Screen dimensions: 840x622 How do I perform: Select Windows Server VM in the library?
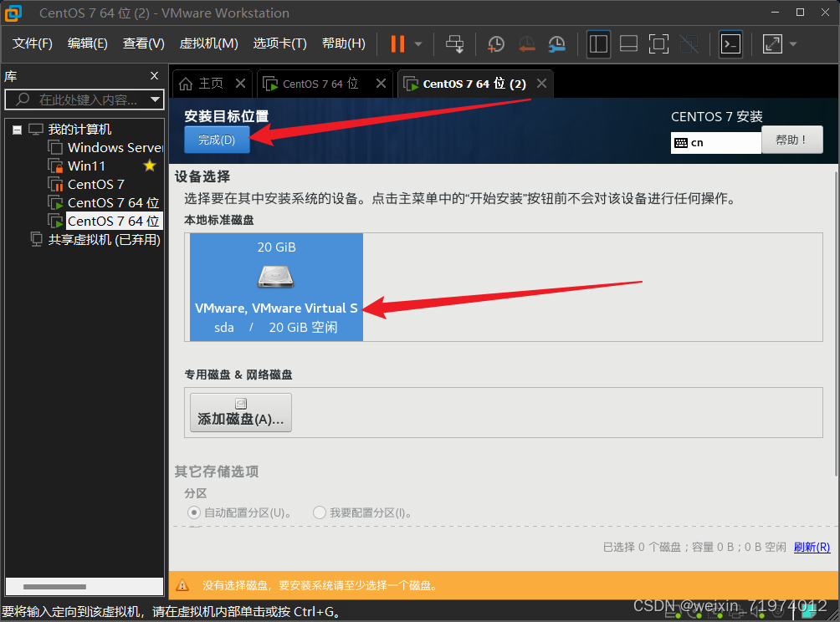click(115, 148)
